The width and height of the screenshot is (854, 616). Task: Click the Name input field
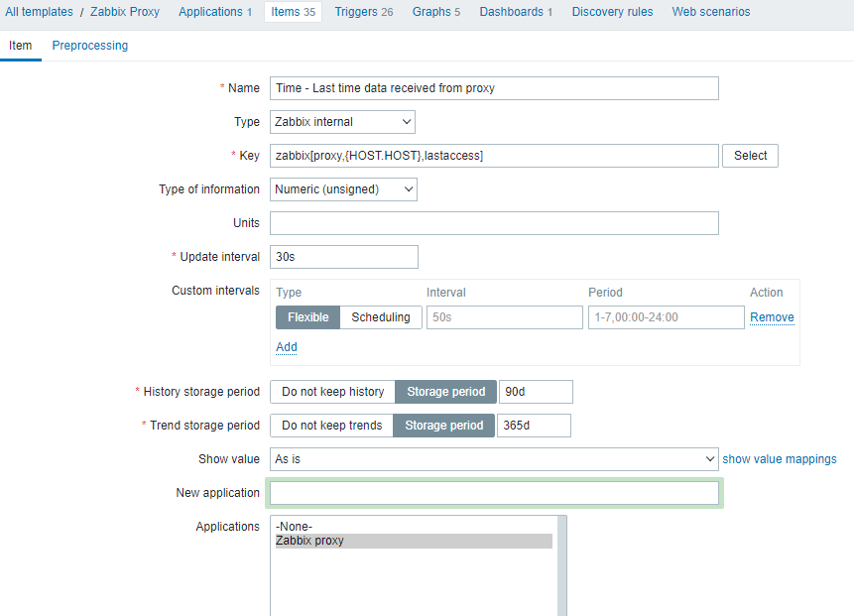494,88
